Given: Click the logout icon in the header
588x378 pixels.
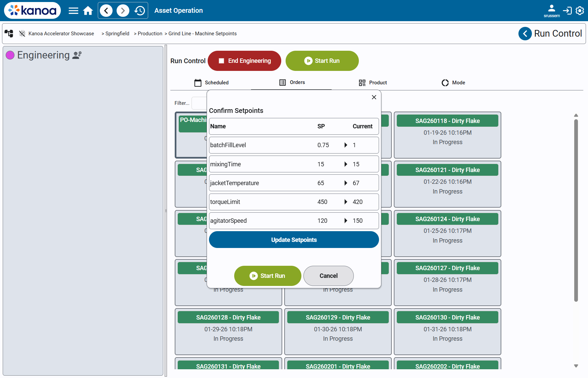Looking at the screenshot, I should (x=567, y=10).
